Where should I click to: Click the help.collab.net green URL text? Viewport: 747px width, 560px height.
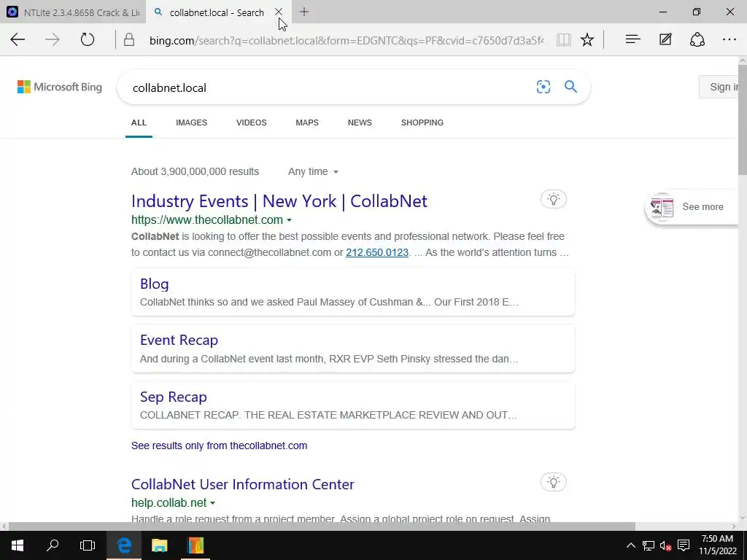(x=169, y=503)
